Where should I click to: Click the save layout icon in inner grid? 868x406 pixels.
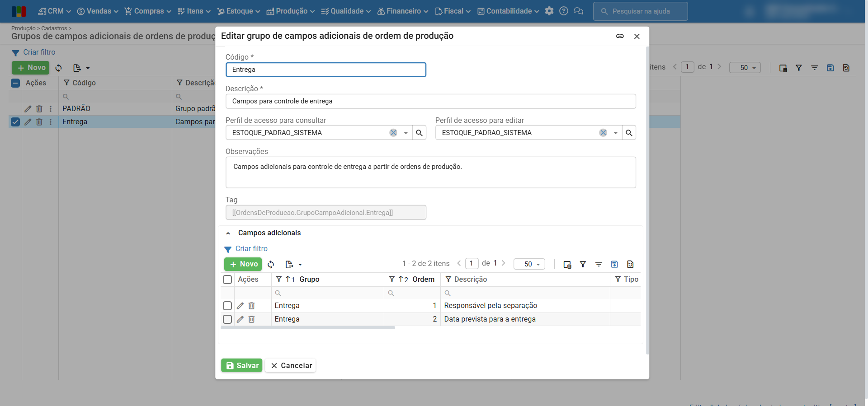click(614, 264)
